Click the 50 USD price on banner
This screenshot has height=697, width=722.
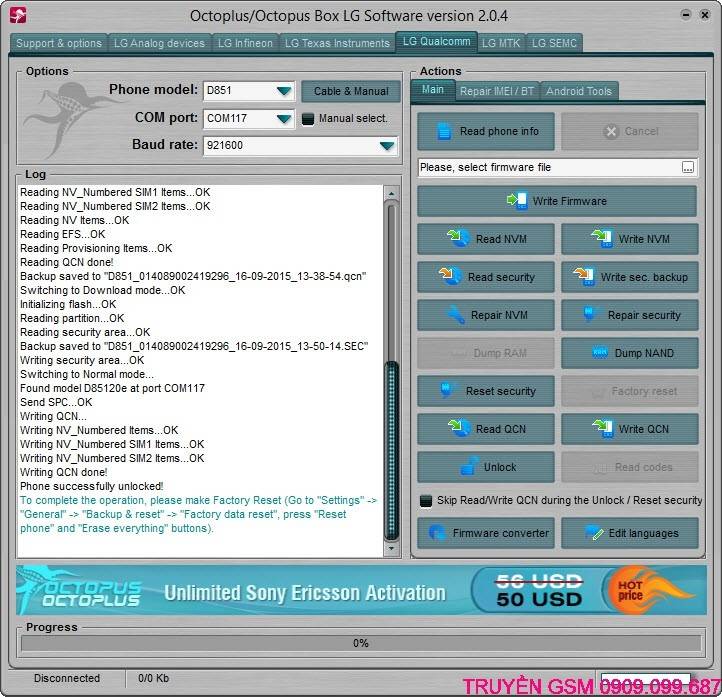tap(539, 599)
